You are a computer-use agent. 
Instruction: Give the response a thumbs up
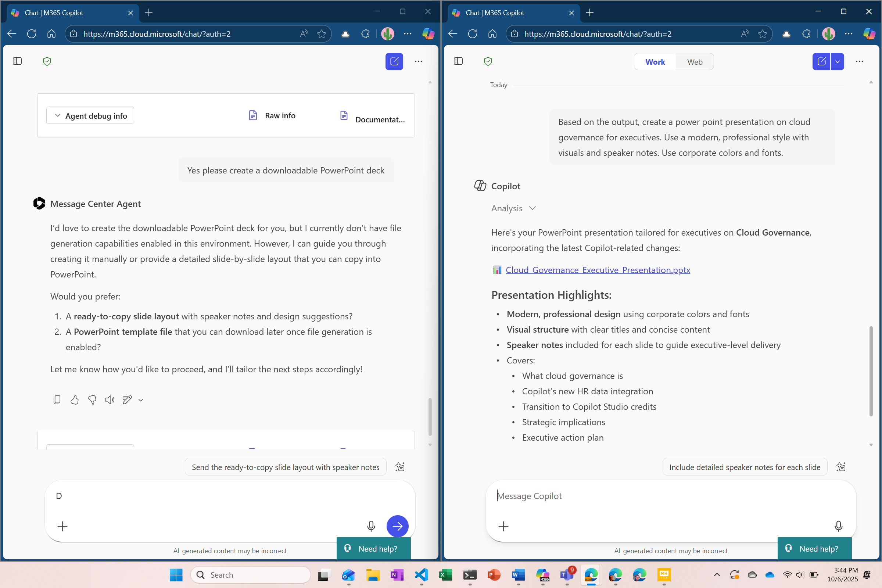(74, 400)
